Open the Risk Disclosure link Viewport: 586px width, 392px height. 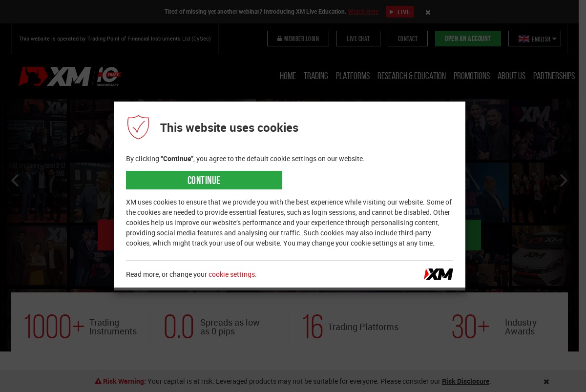[x=465, y=381]
